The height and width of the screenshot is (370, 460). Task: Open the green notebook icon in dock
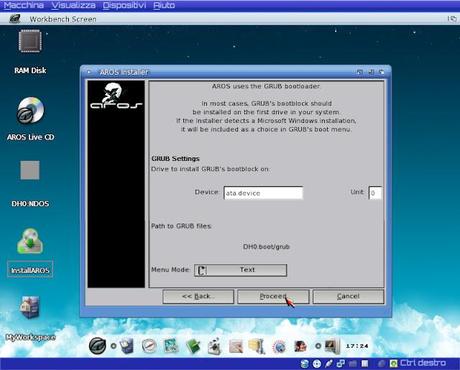click(193, 346)
